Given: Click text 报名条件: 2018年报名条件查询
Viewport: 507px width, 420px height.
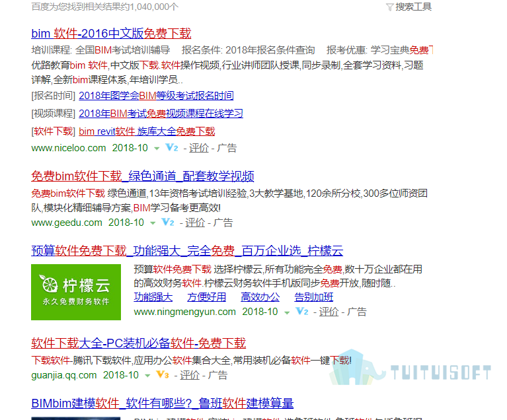Looking at the screenshot, I should [248, 50].
